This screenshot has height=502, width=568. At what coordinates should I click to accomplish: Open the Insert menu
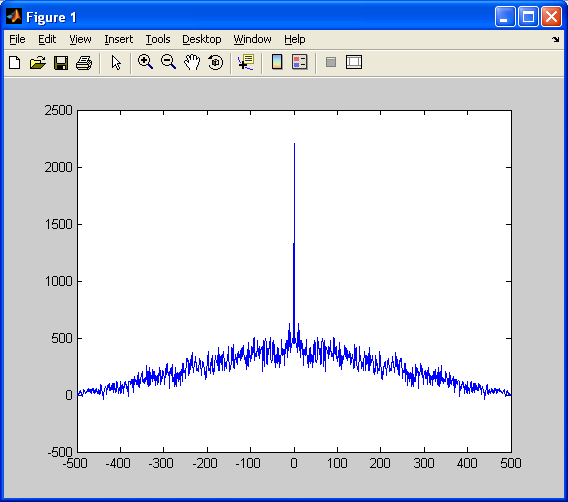click(x=118, y=39)
